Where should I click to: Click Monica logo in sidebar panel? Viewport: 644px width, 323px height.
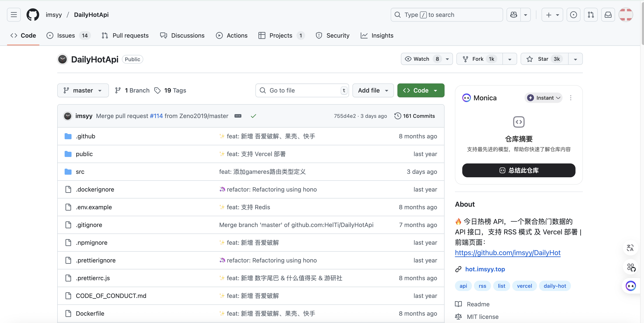coord(466,98)
